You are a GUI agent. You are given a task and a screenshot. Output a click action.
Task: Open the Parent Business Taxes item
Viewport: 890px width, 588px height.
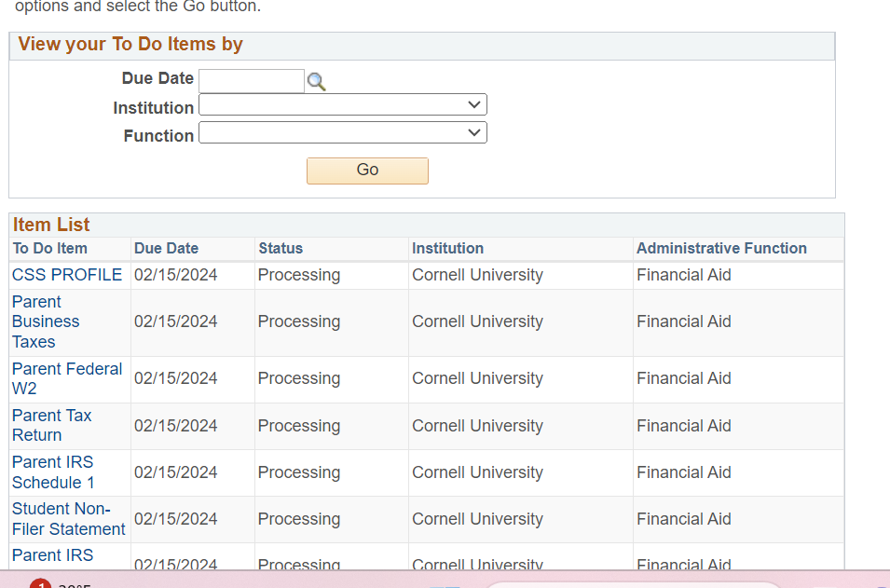[x=46, y=321]
